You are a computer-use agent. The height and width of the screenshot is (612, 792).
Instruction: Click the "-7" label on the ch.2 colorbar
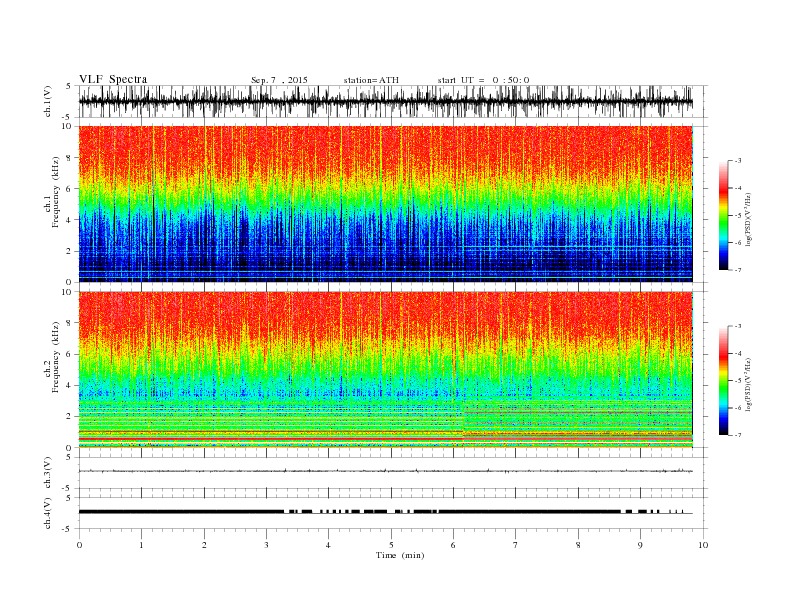[738, 435]
